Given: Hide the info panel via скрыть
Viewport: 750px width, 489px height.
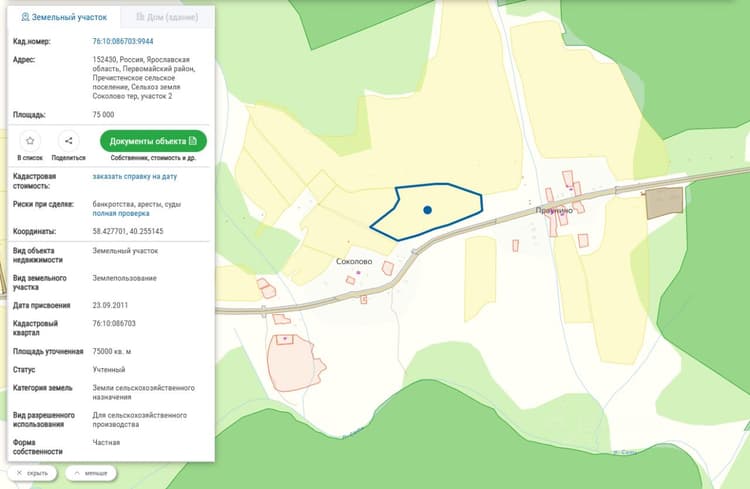Looking at the screenshot, I should click(32, 473).
